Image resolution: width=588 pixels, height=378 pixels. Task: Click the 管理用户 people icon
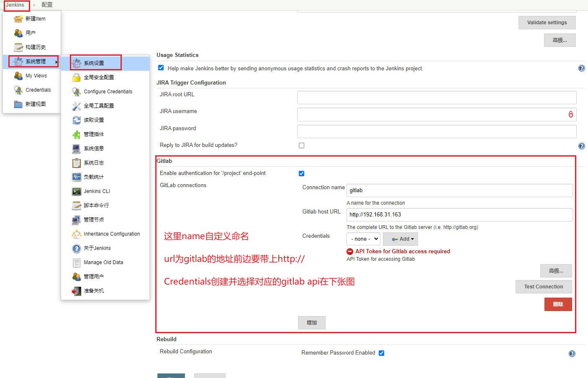(76, 277)
